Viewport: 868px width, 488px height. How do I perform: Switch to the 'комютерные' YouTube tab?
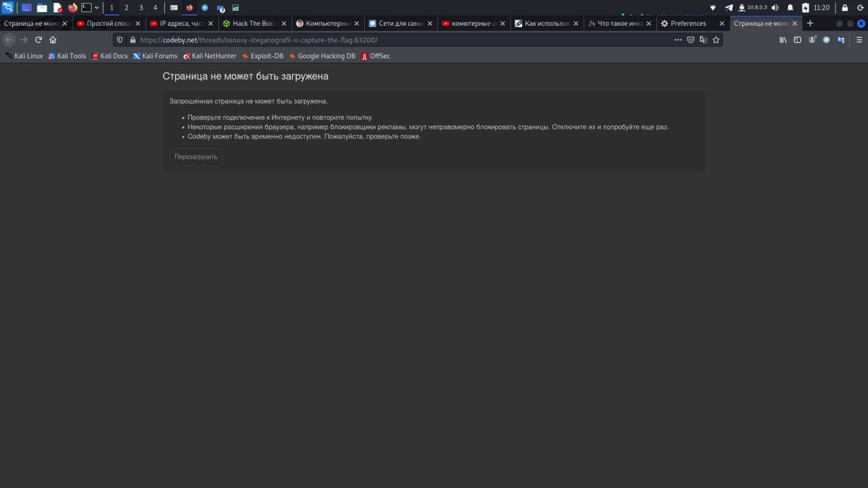tap(474, 23)
